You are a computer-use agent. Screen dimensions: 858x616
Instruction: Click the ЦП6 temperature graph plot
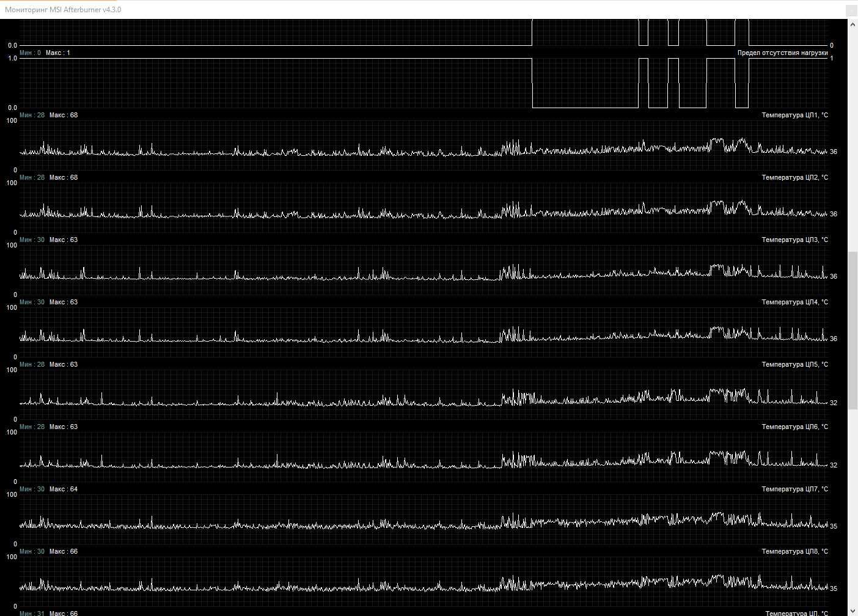(424, 457)
